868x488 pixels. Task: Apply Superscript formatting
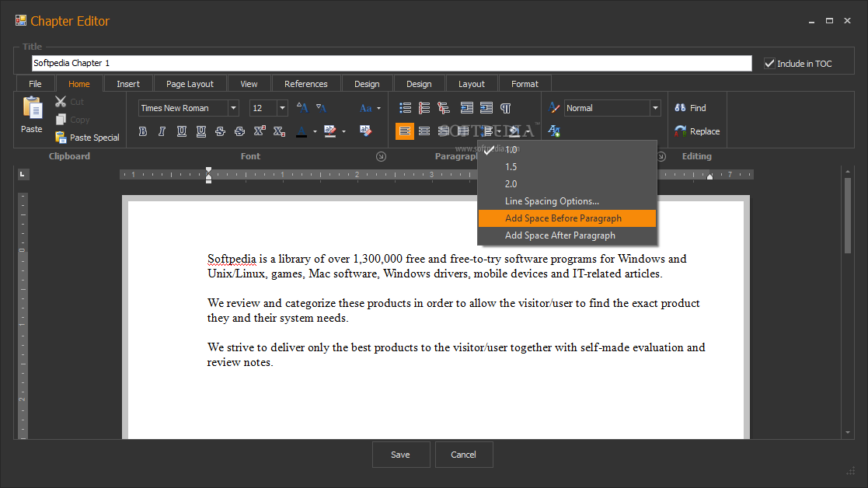[x=259, y=131]
